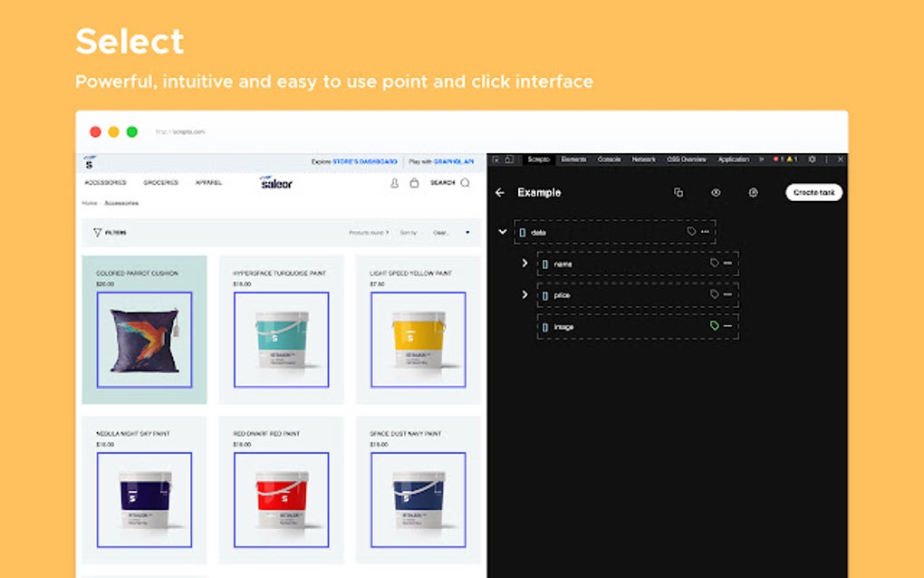Open the DevTools settings gear
Viewport: 924px width, 578px height.
coord(812,159)
